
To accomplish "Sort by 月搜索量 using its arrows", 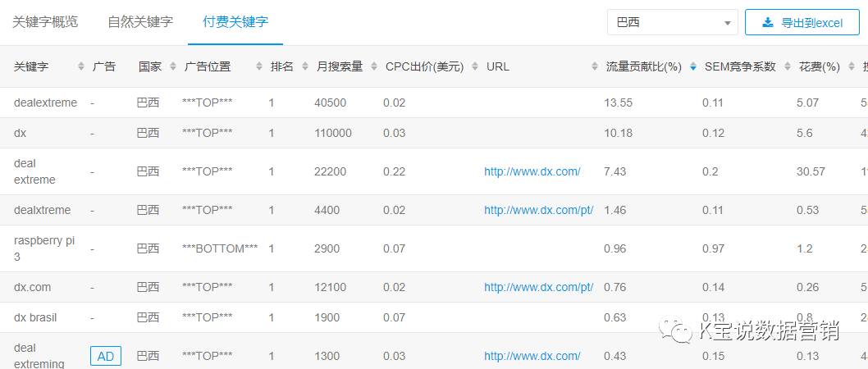I will coord(374,66).
